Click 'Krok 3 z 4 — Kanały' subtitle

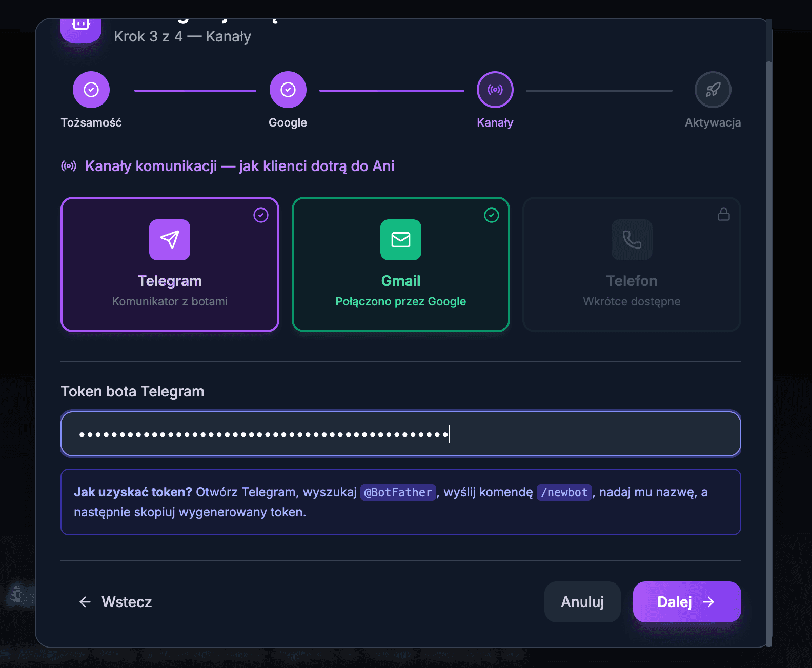(x=182, y=36)
